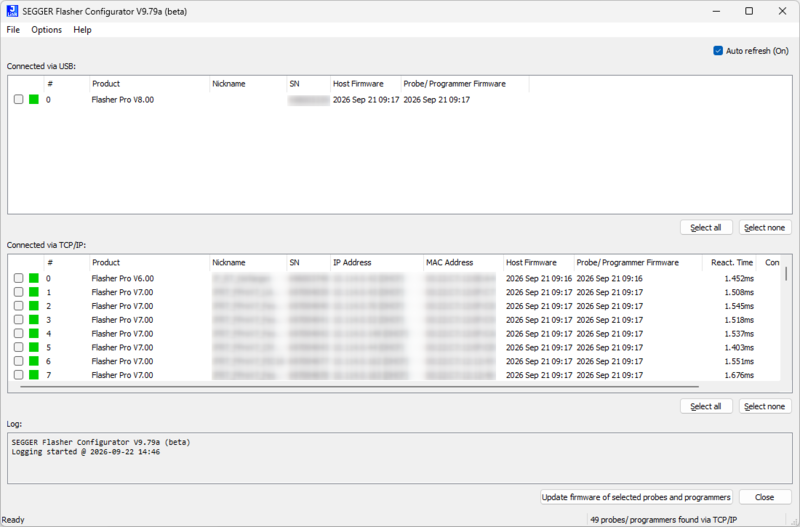Check the box for TCP/IP row 4
Viewport: 800px width, 527px height.
[18, 333]
